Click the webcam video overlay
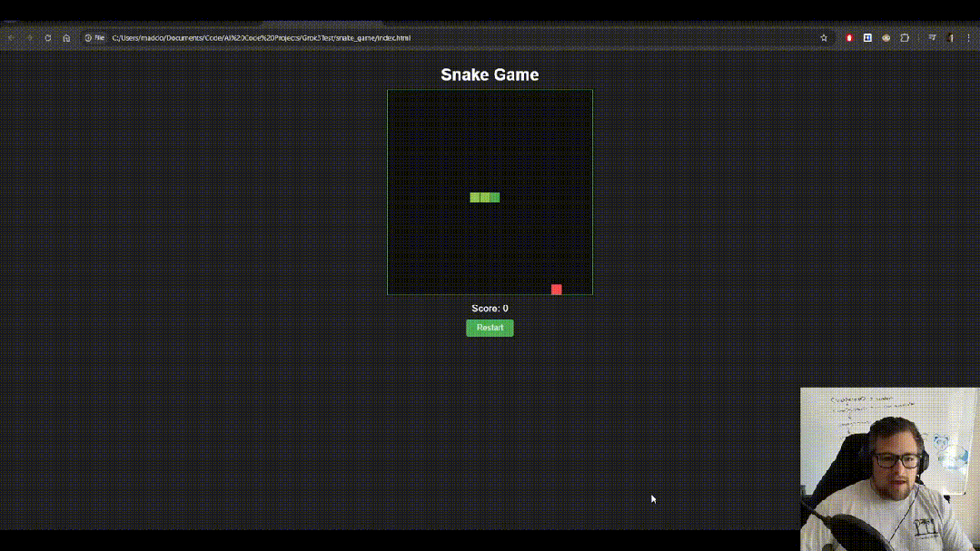The height and width of the screenshot is (551, 980). coord(889,467)
